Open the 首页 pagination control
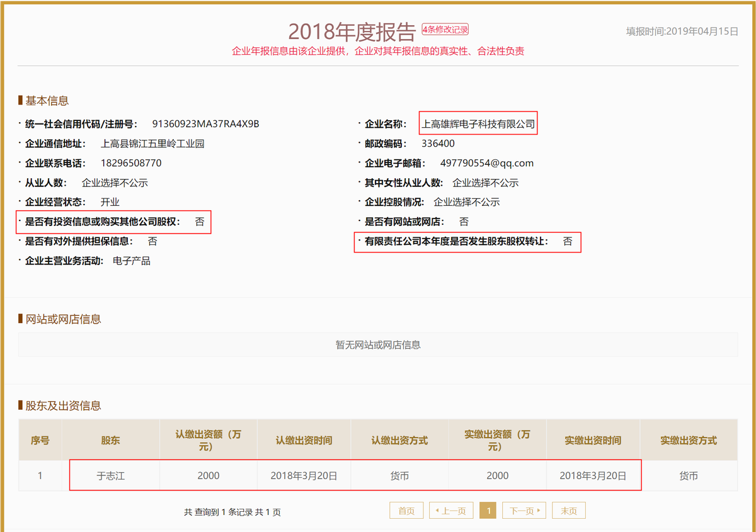 [406, 510]
